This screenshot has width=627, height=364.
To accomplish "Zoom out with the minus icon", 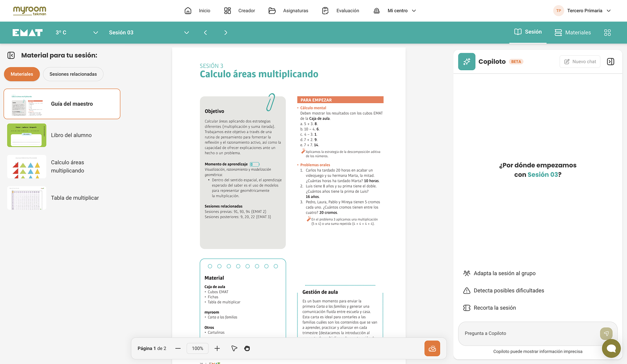I will point(178,348).
